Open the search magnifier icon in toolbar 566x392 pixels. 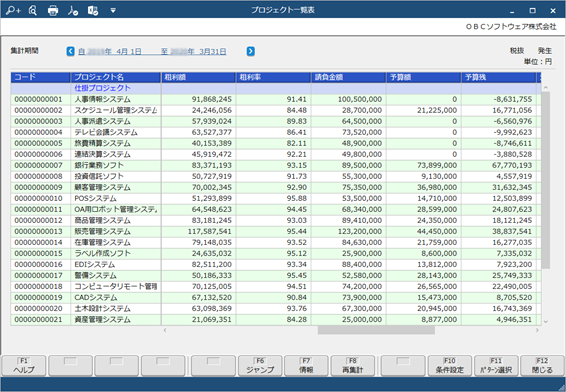click(x=33, y=10)
